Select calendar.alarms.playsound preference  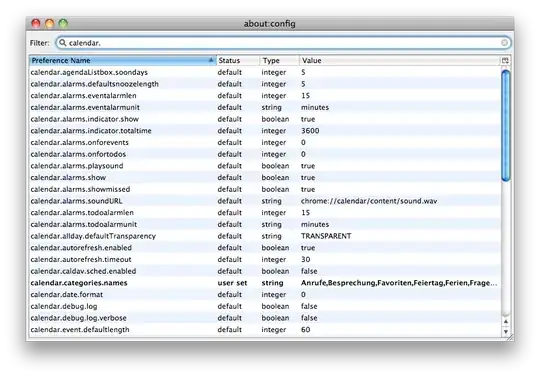pos(265,166)
